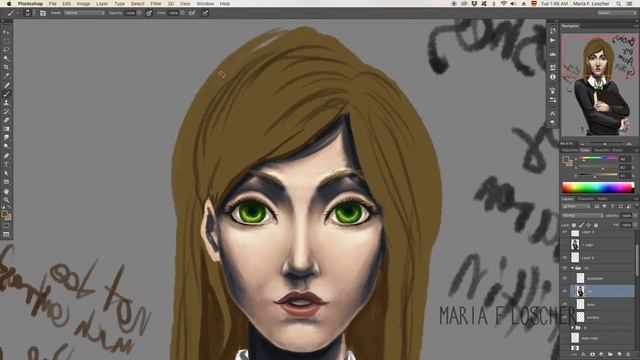The height and width of the screenshot is (360, 640).
Task: Open the Layer menu
Action: coord(102,4)
